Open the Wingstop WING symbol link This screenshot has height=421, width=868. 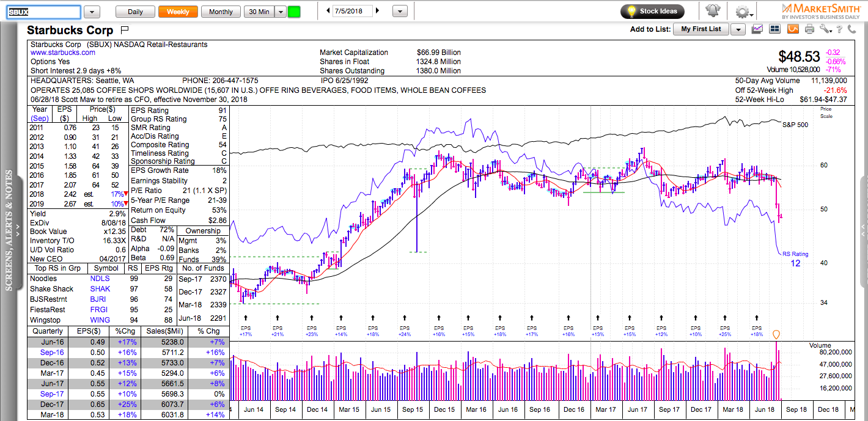[x=100, y=320]
